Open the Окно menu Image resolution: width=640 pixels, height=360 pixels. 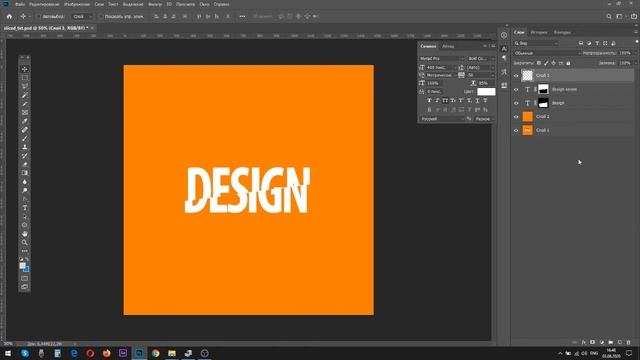tap(204, 4)
